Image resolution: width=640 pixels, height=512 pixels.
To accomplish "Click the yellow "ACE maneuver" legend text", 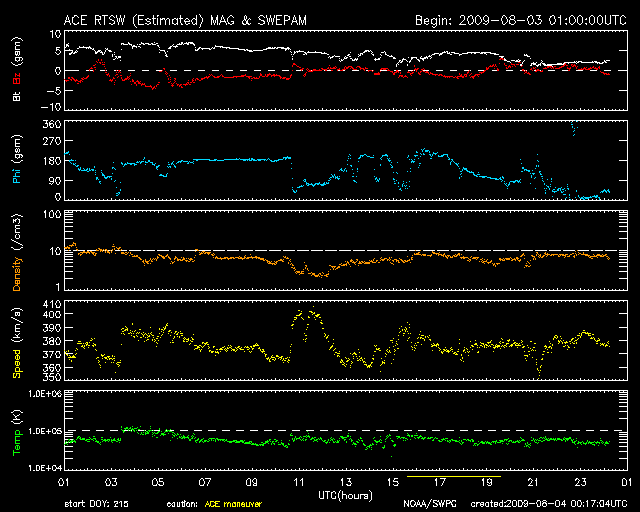I will [x=233, y=504].
